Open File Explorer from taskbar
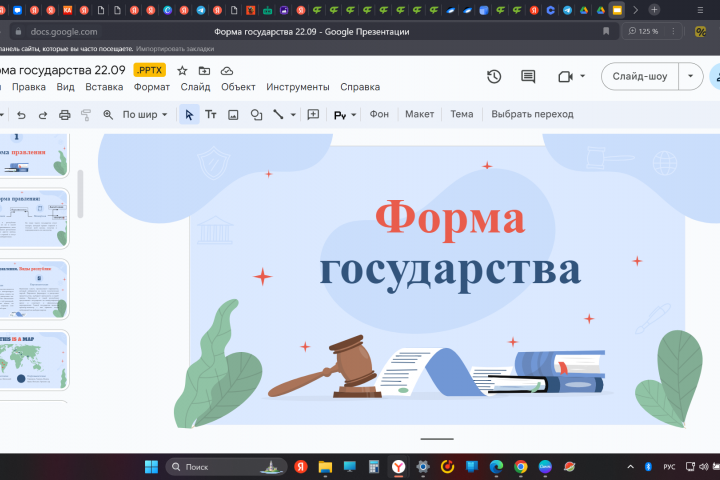This screenshot has height=480, width=720. [325, 467]
